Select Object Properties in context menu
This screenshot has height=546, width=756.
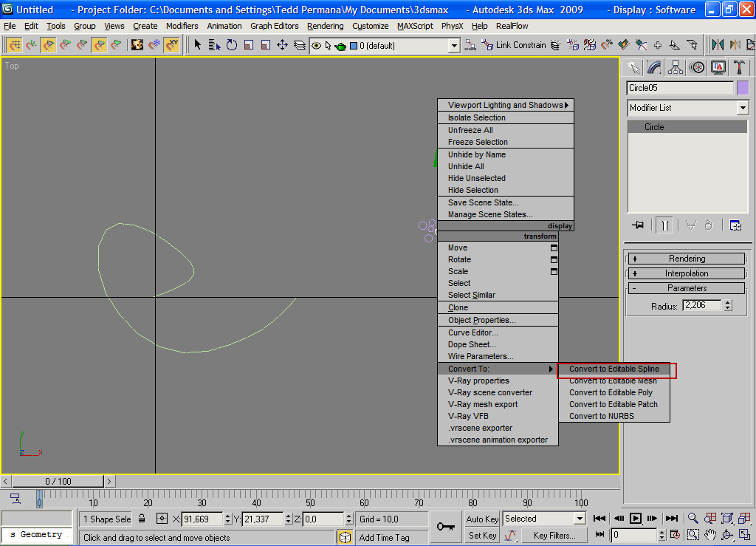498,320
